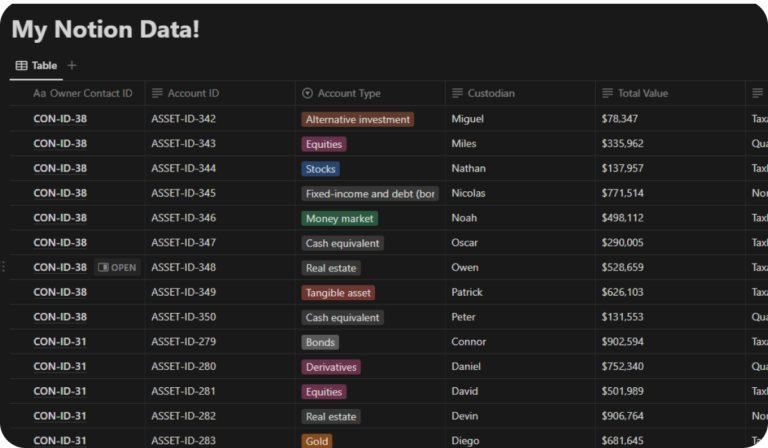The width and height of the screenshot is (768, 448).
Task: Click the My Notion Data! page title
Action: [105, 30]
